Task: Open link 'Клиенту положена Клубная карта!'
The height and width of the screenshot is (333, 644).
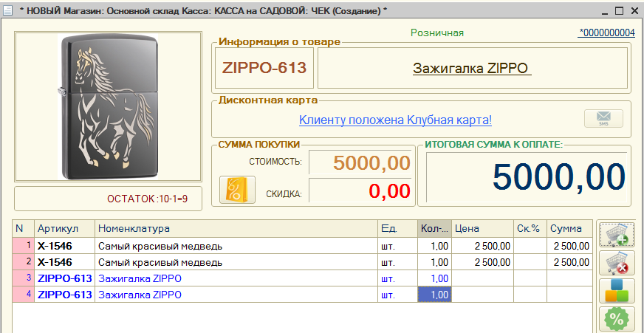Action: pos(395,120)
